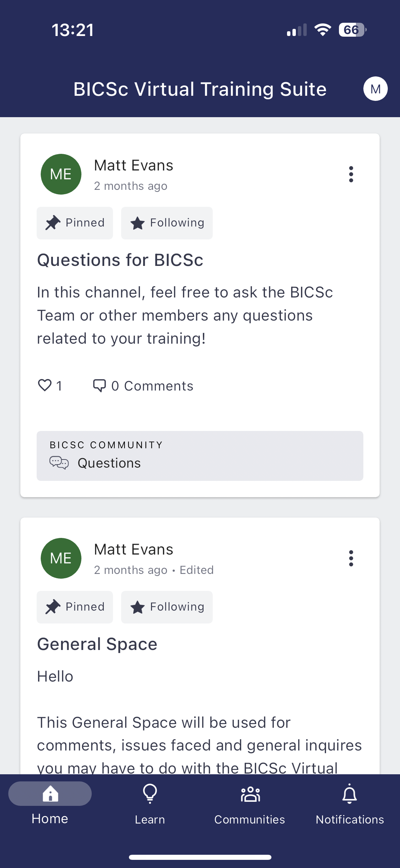400x868 pixels.
Task: Open the BICSc Community Questions channel
Action: coord(200,456)
